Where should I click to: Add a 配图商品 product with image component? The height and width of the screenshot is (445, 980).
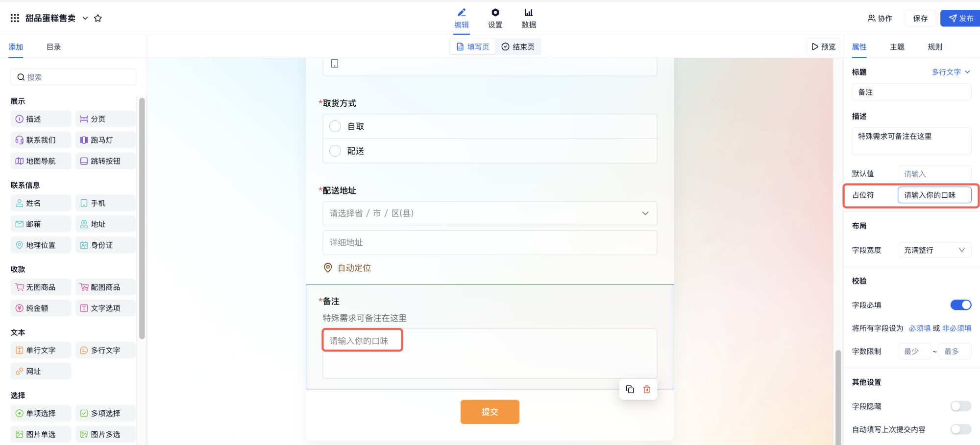(105, 287)
